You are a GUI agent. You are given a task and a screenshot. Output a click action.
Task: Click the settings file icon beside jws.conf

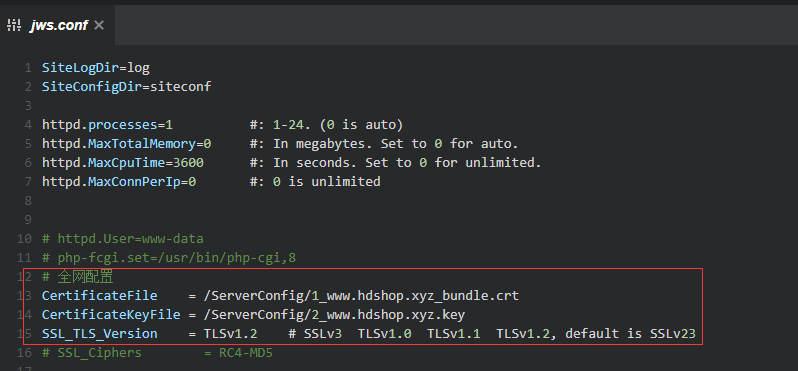click(x=14, y=25)
